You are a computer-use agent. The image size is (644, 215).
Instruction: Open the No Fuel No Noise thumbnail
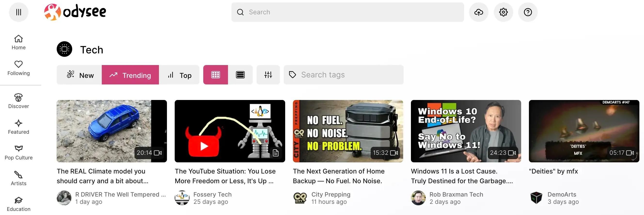click(x=348, y=131)
